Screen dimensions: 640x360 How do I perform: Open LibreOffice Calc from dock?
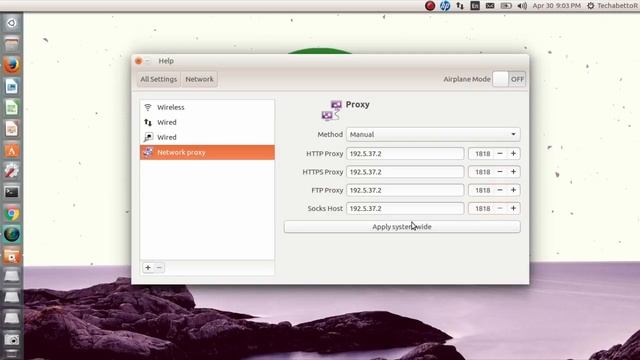[x=11, y=108]
